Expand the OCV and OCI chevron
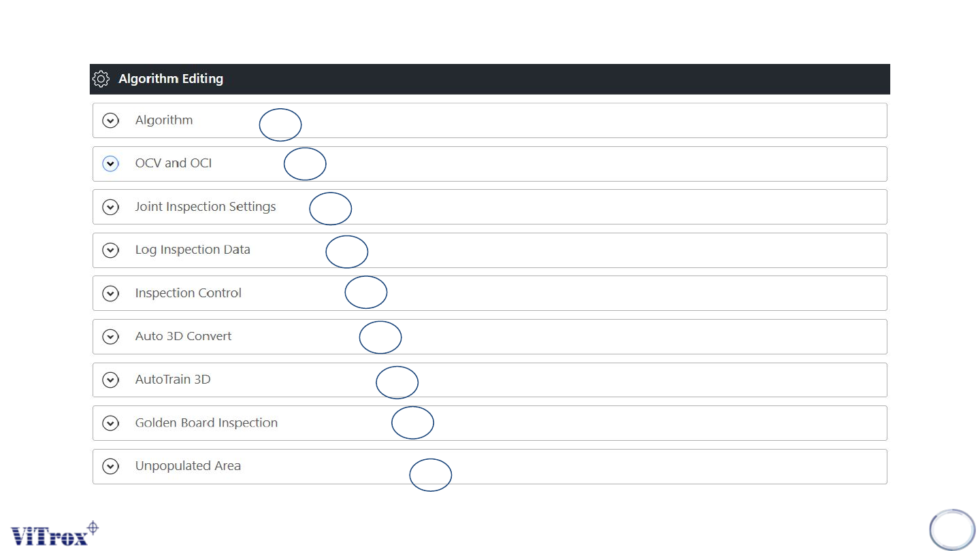 click(x=110, y=164)
